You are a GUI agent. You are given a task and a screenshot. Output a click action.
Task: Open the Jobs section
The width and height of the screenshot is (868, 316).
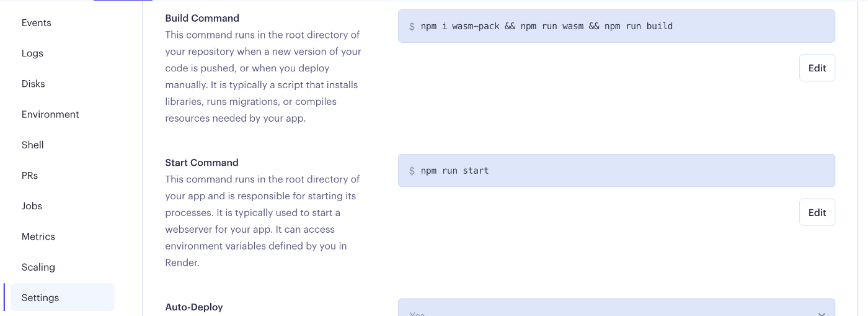[32, 205]
